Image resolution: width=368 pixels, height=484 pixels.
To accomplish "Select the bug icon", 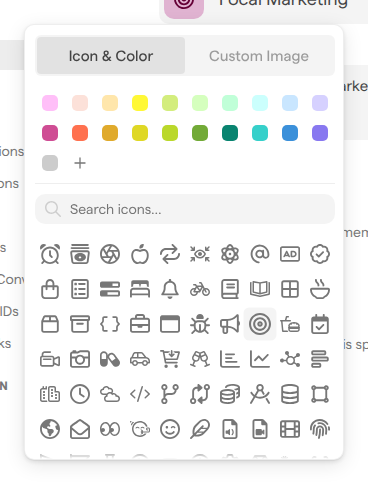I will (x=200, y=324).
